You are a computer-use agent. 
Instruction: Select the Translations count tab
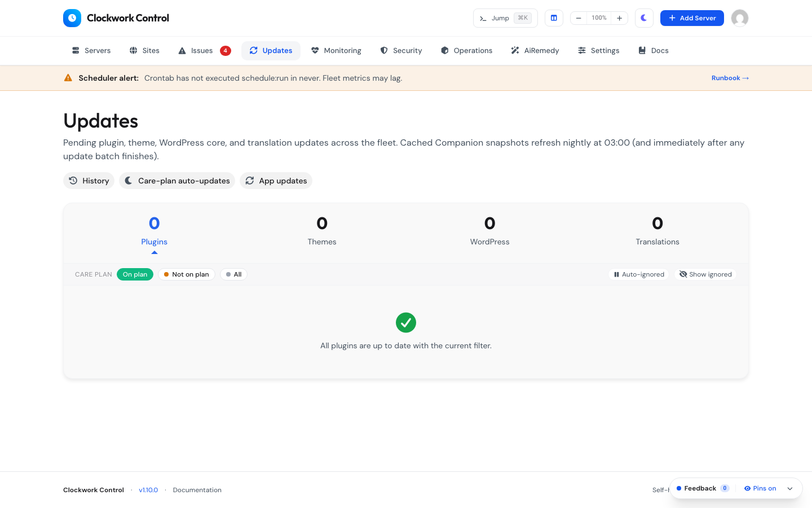(x=657, y=233)
